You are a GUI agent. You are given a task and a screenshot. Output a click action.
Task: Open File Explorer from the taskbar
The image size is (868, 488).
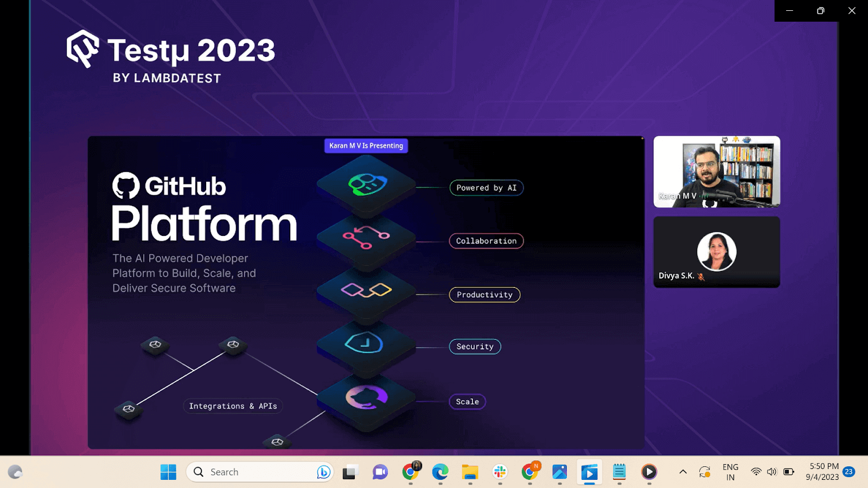pyautogui.click(x=470, y=472)
